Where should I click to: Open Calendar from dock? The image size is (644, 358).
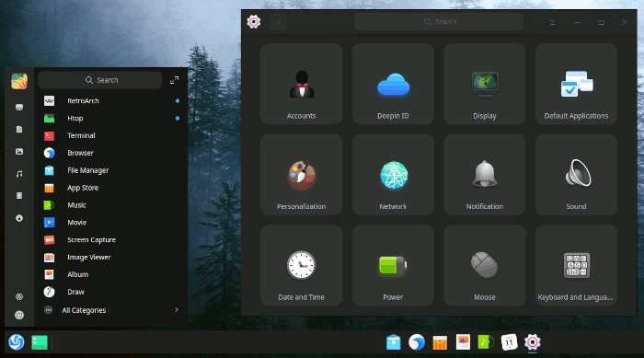pyautogui.click(x=510, y=342)
